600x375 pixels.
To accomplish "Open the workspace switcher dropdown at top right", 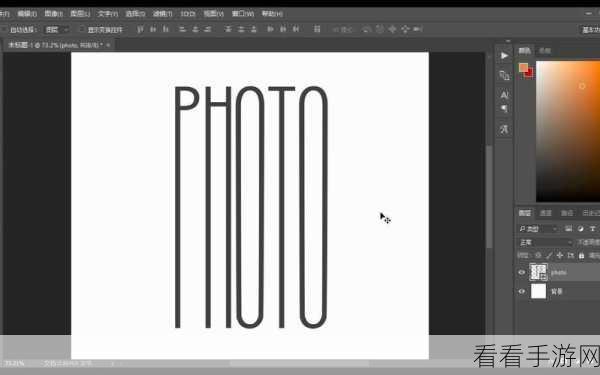I will [x=590, y=30].
